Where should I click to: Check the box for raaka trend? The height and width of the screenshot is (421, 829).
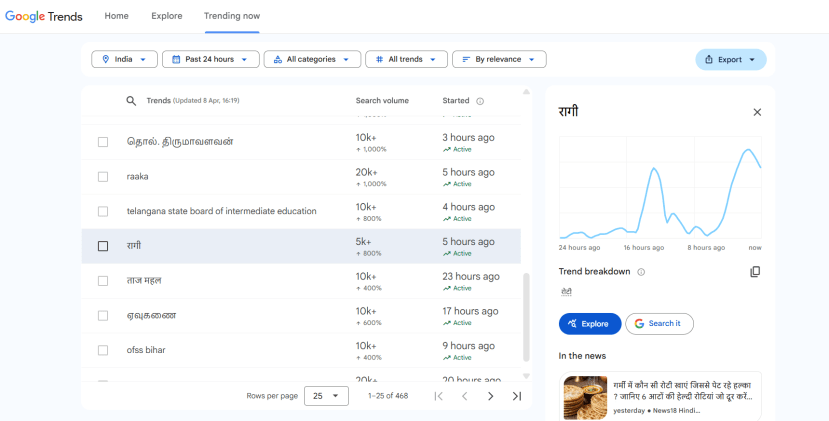pos(103,177)
